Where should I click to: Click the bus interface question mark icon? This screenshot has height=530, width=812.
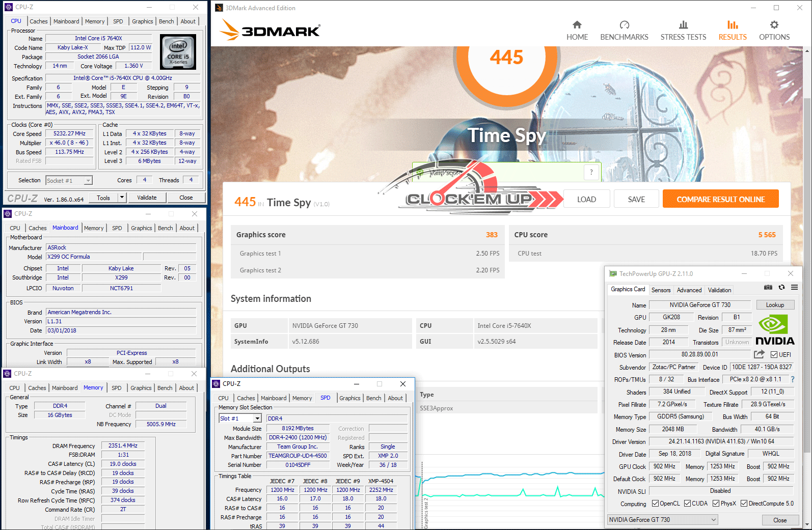(792, 379)
